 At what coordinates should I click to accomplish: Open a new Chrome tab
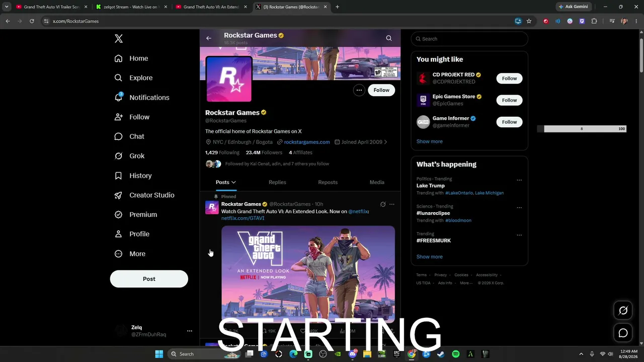click(x=337, y=7)
